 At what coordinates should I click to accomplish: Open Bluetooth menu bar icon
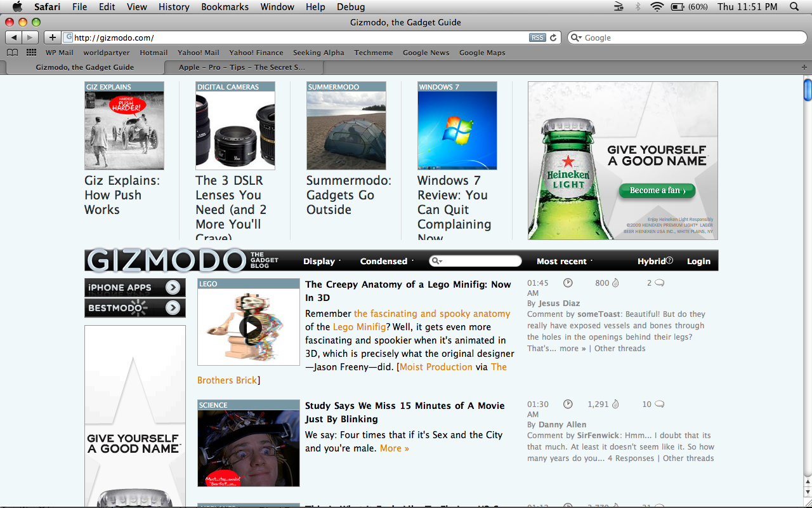[x=638, y=7]
